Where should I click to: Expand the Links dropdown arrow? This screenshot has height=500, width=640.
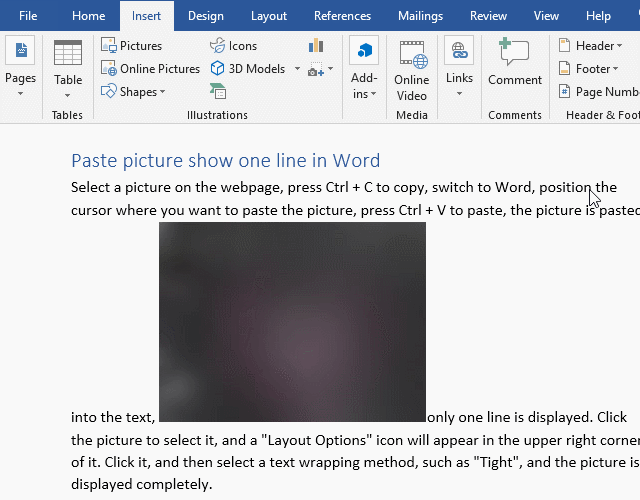pyautogui.click(x=459, y=94)
